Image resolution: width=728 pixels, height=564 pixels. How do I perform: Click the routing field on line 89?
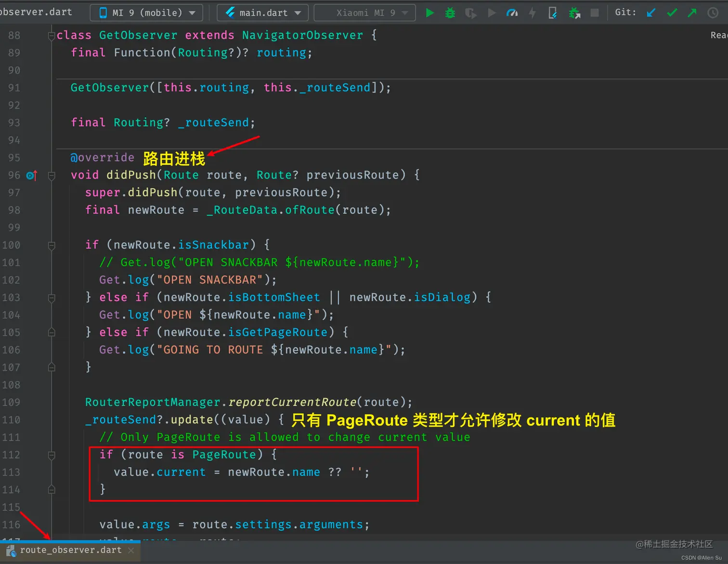[281, 52]
